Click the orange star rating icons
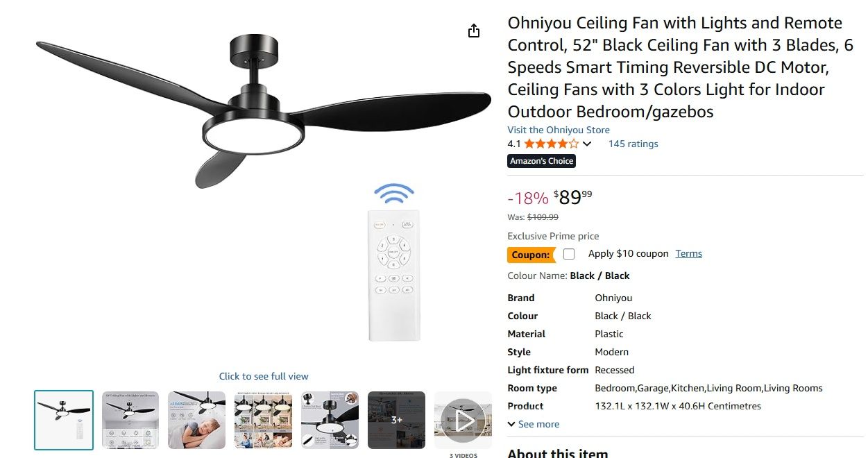Screen dimensions: 868x458 (x=551, y=144)
